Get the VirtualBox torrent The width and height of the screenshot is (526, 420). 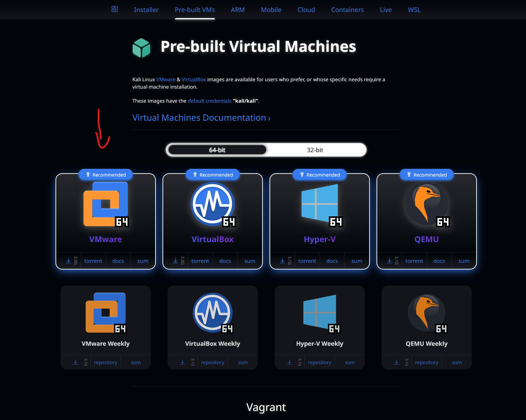pyautogui.click(x=200, y=261)
